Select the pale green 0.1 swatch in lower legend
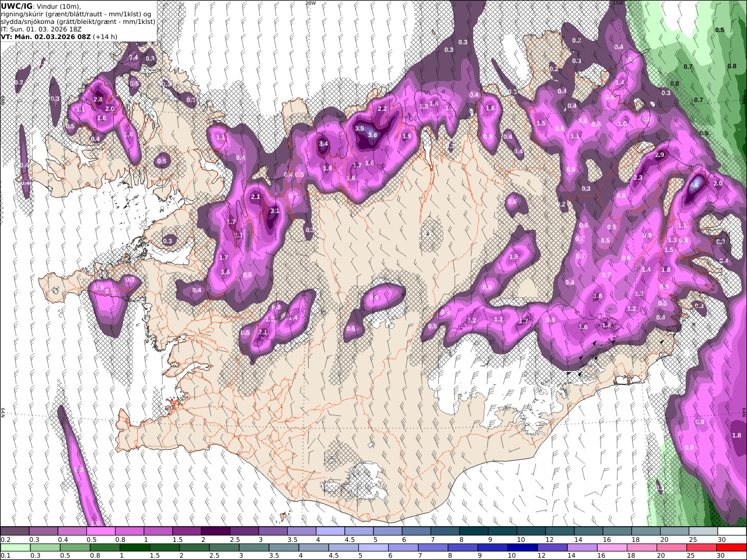The width and height of the screenshot is (747, 560). coord(15,548)
